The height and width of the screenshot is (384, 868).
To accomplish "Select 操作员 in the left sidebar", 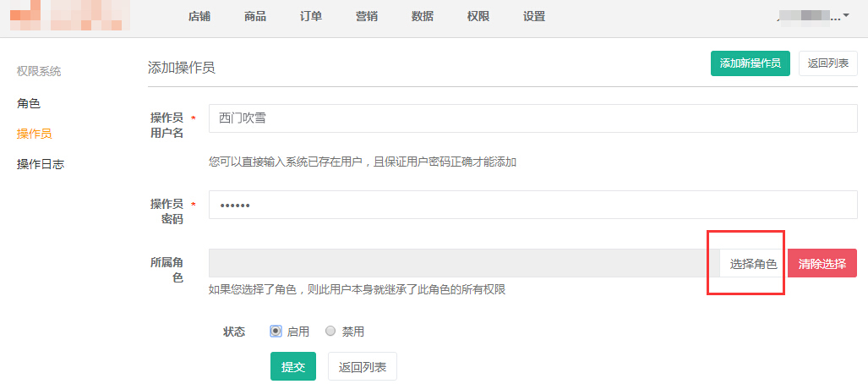I will 35,134.
